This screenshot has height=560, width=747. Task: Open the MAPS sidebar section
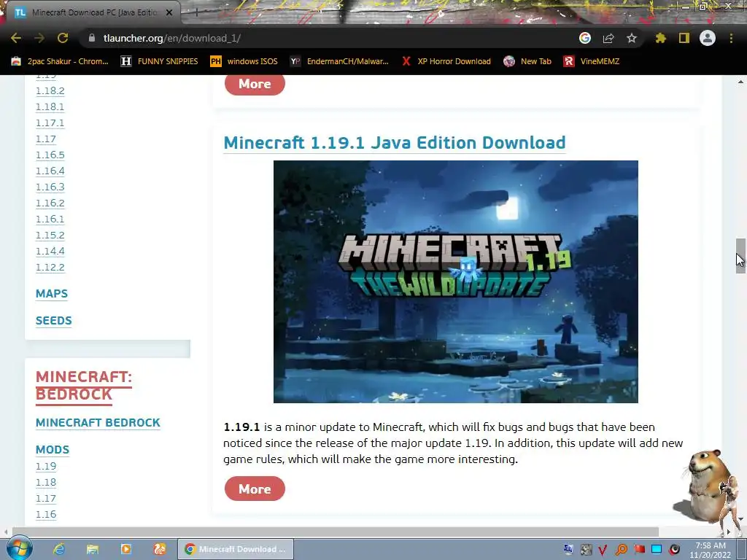pyautogui.click(x=52, y=294)
